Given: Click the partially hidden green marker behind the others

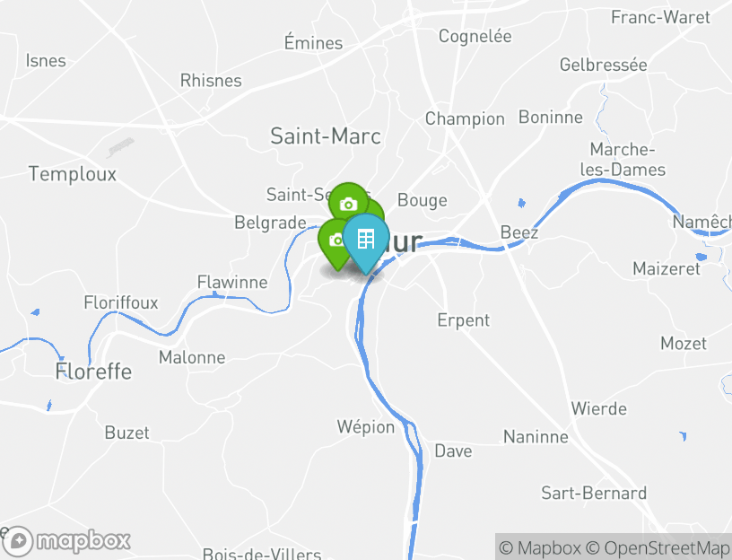Looking at the screenshot, I should coord(376,209).
